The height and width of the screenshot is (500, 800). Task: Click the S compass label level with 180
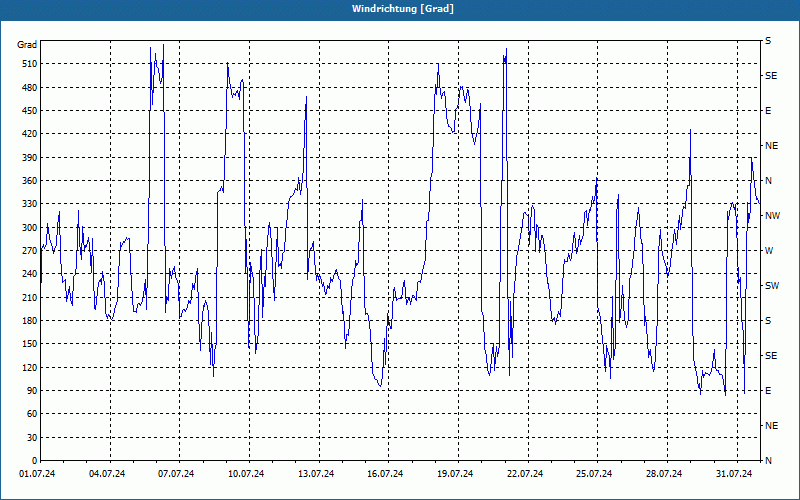click(x=768, y=321)
